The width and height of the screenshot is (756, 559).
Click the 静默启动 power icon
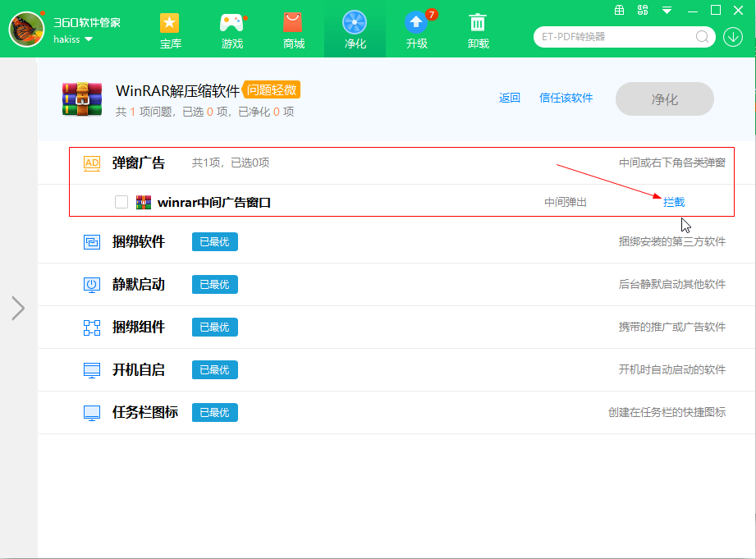(92, 285)
